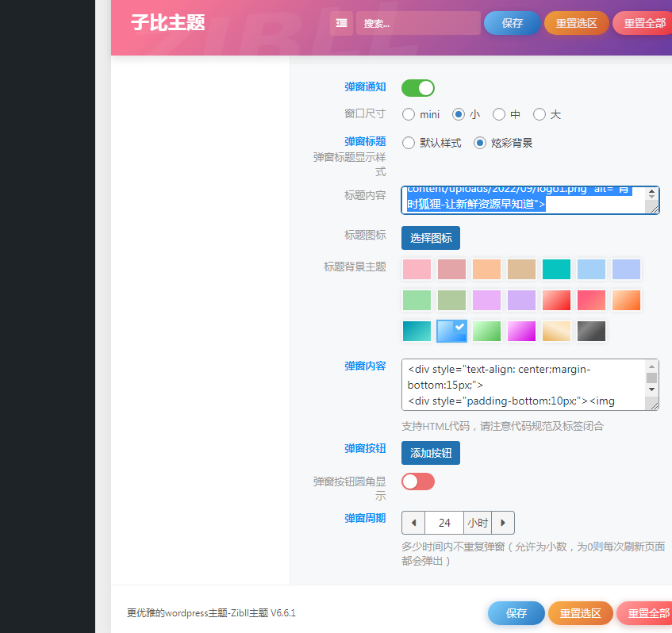The width and height of the screenshot is (672, 633).
Task: Pick the teal title background swatch
Action: [556, 270]
